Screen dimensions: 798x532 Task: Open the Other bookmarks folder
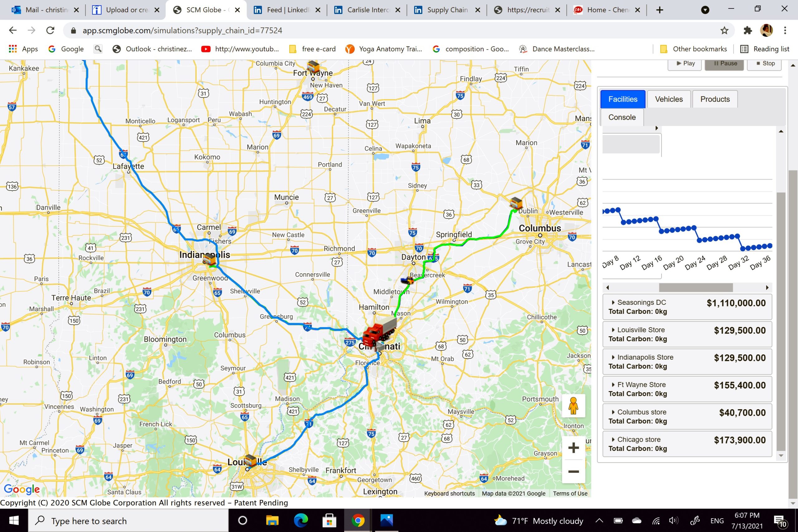[694, 49]
